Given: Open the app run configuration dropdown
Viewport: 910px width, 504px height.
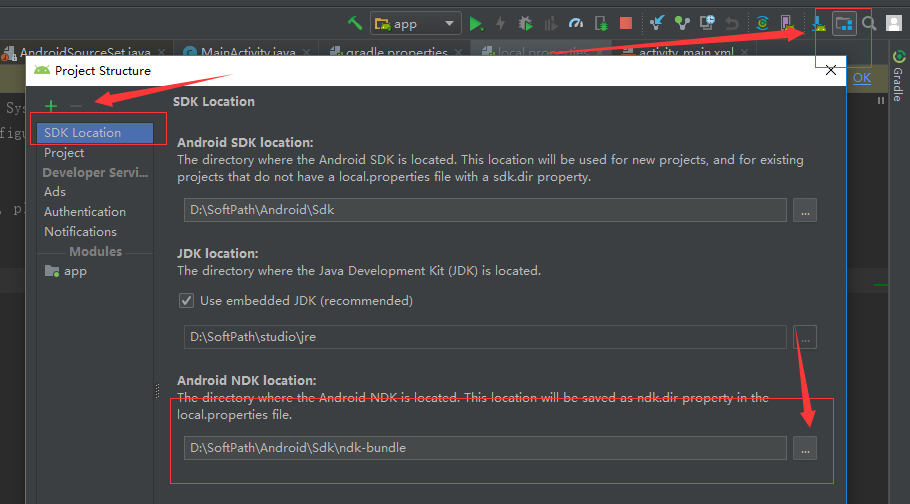Looking at the screenshot, I should pos(416,24).
